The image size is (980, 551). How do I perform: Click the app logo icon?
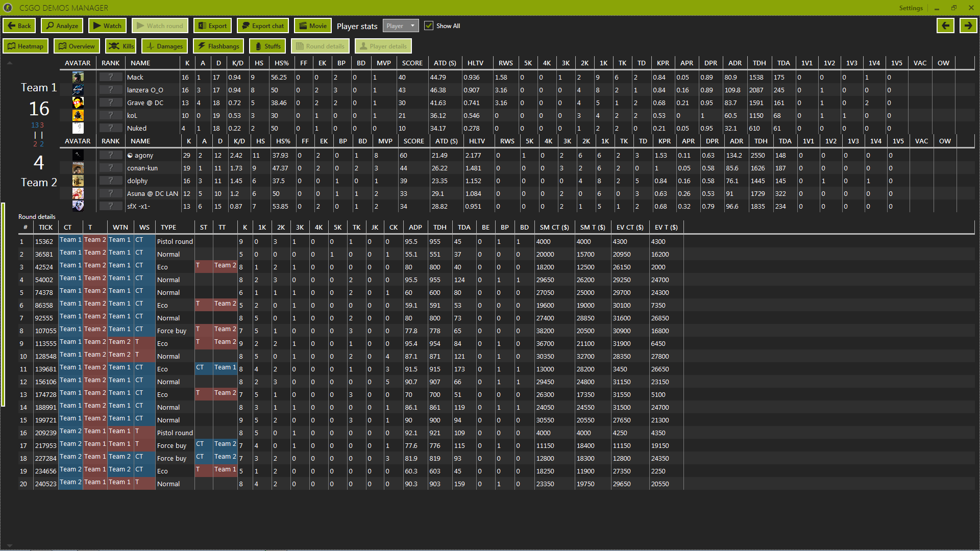click(9, 8)
